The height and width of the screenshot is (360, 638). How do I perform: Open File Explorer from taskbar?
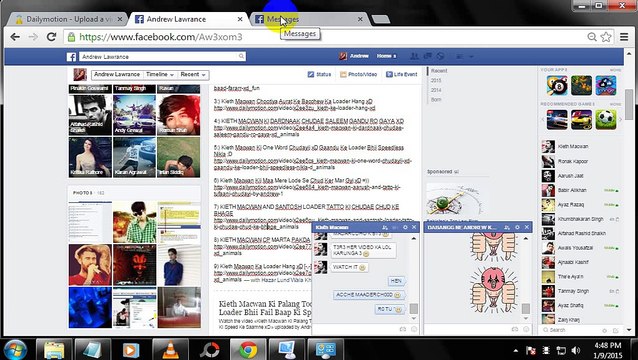(54, 349)
